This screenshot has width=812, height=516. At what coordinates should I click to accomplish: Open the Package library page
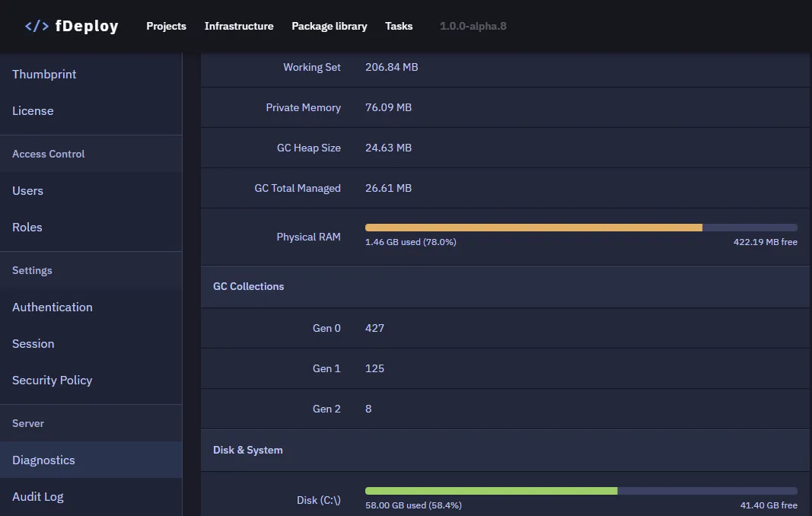(329, 26)
